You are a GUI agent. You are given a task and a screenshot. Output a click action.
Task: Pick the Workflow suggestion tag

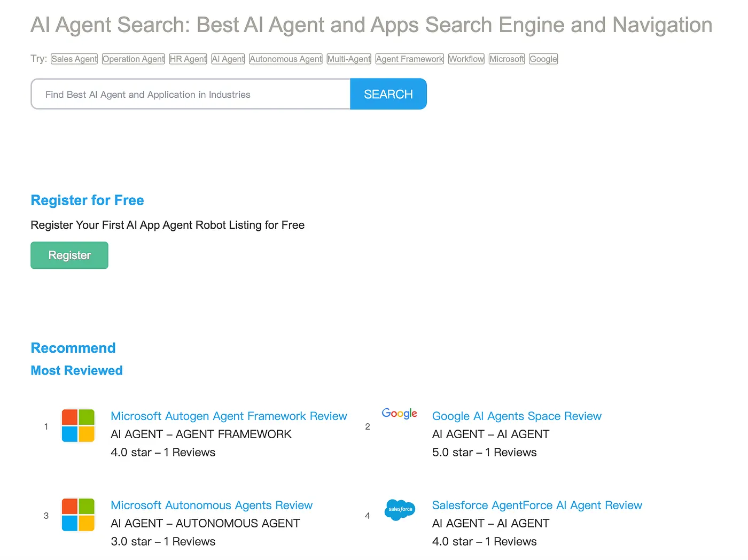click(x=466, y=59)
